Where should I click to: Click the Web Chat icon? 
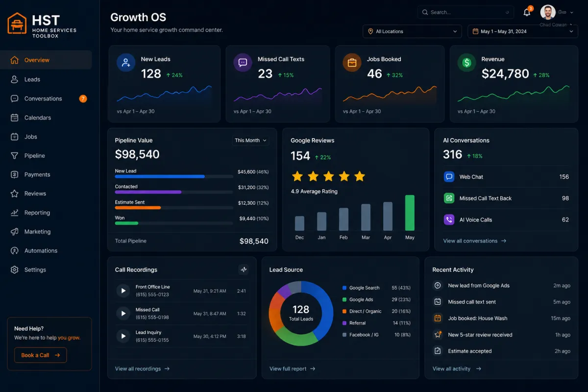click(449, 177)
